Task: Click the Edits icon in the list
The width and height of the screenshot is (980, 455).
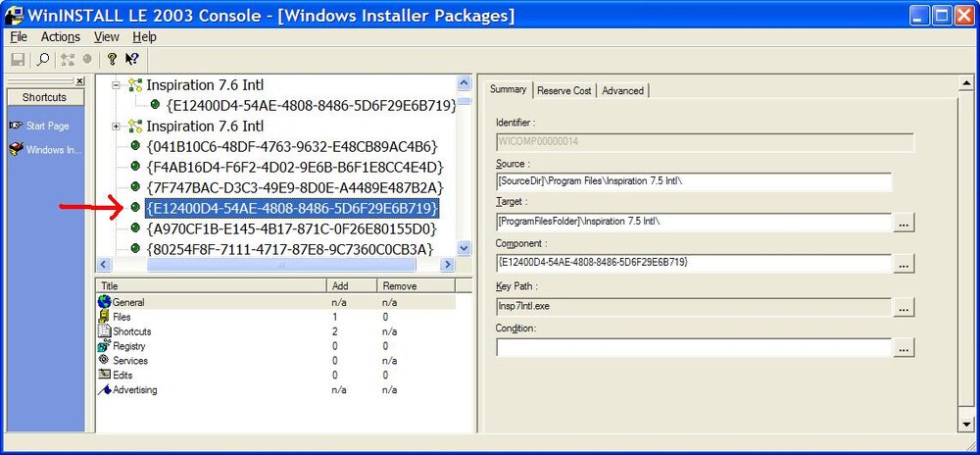Action: pyautogui.click(x=105, y=375)
